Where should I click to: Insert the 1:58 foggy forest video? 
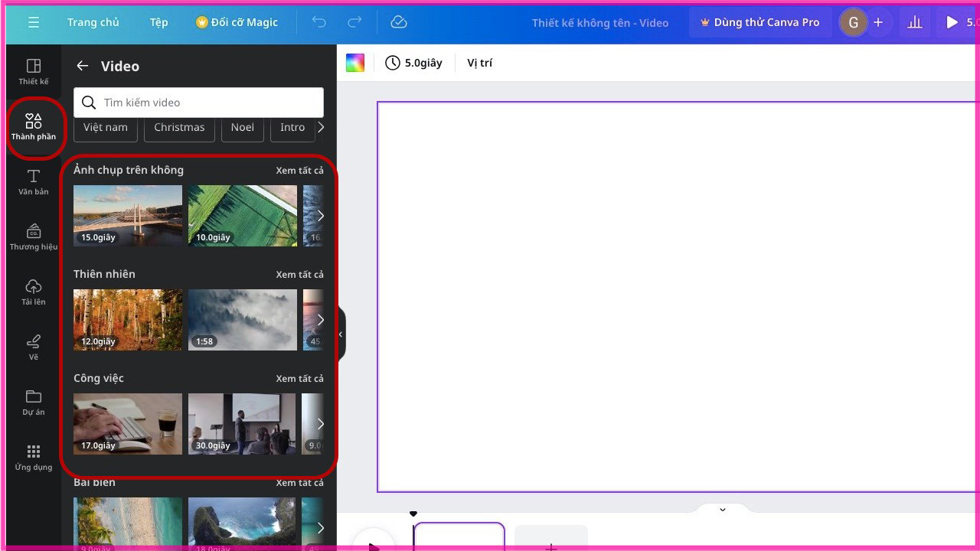coord(243,319)
